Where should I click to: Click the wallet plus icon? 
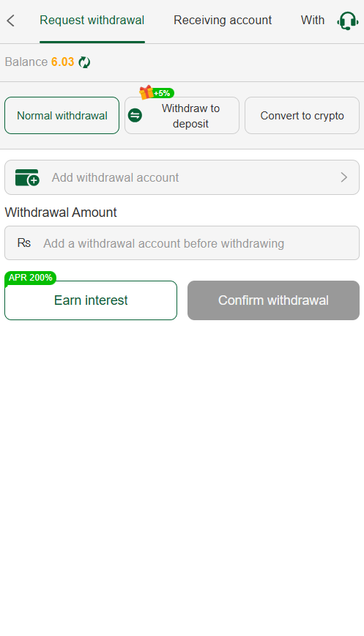pos(27,177)
